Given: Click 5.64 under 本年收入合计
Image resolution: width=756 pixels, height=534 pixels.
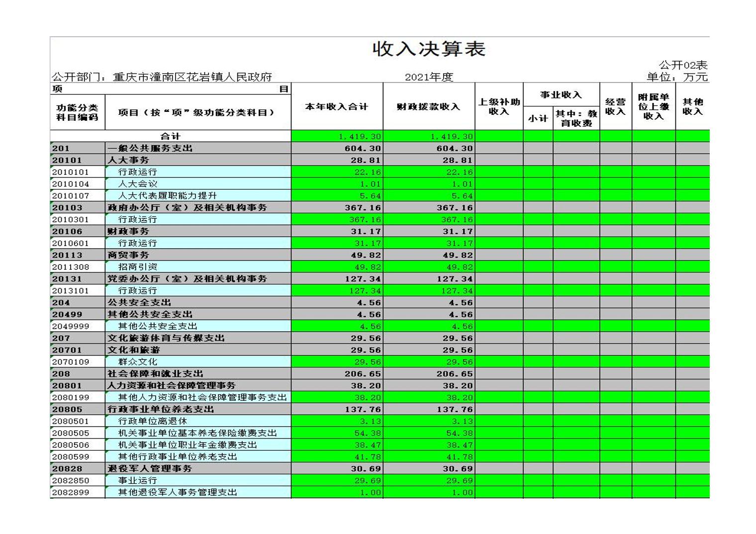Looking at the screenshot, I should (371, 196).
